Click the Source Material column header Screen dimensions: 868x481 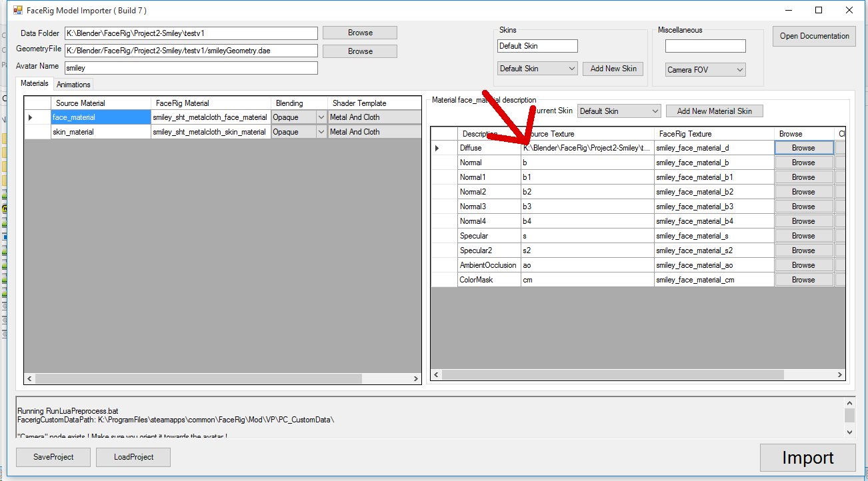101,103
